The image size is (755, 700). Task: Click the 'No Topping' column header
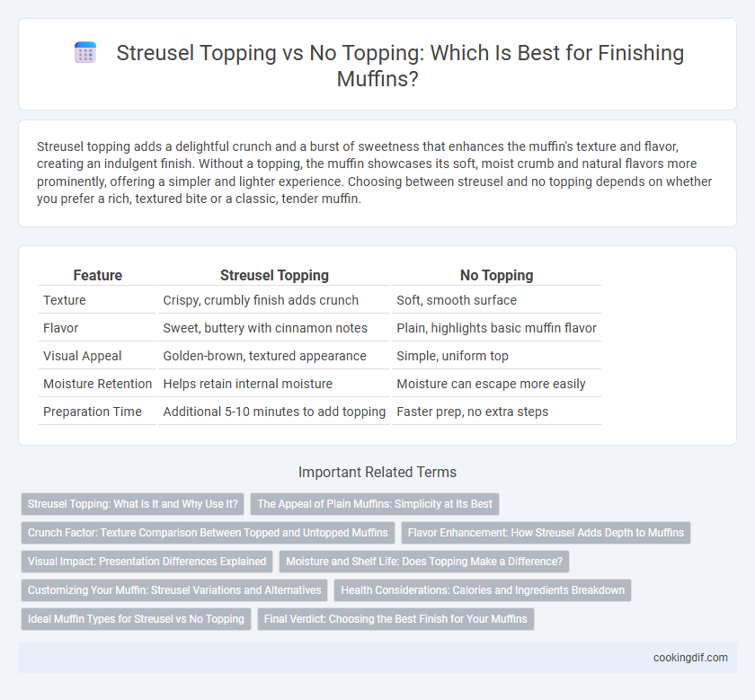pyautogui.click(x=496, y=275)
